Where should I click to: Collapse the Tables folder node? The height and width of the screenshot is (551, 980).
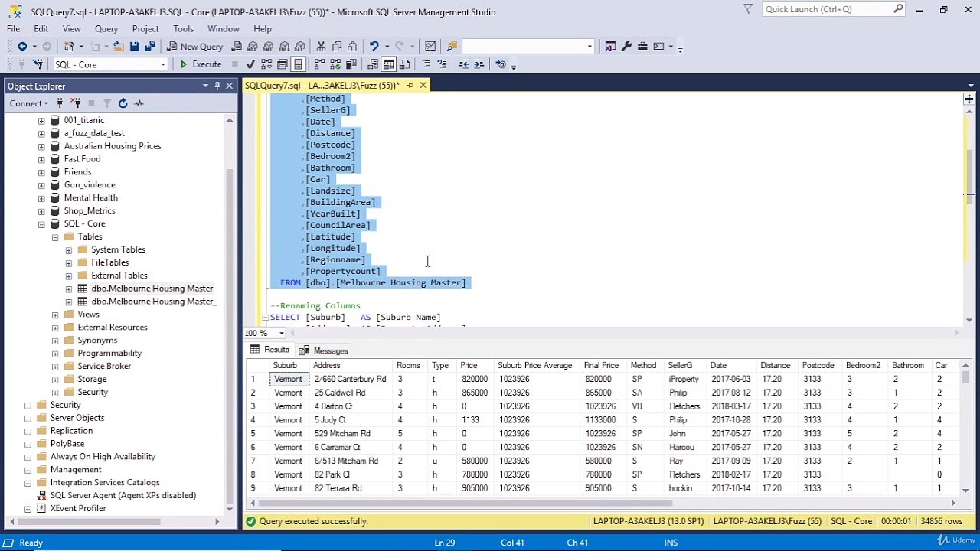[55, 237]
